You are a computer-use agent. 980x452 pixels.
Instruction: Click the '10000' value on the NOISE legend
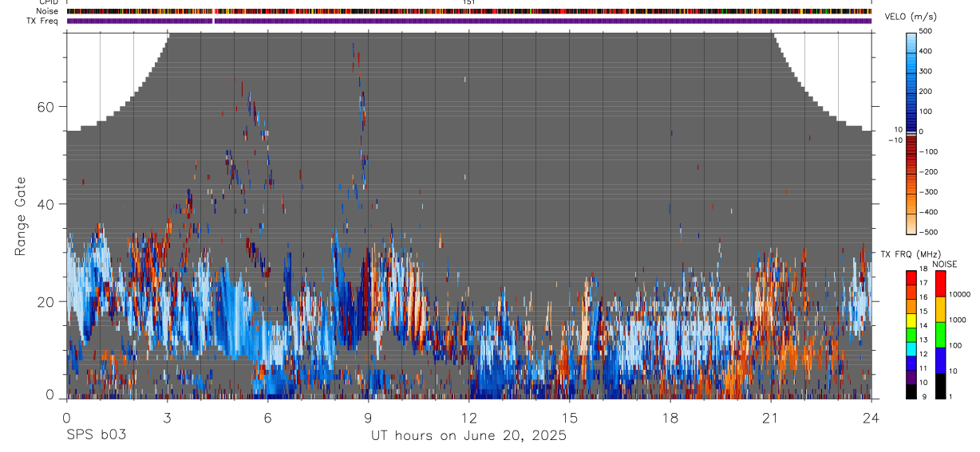(959, 294)
